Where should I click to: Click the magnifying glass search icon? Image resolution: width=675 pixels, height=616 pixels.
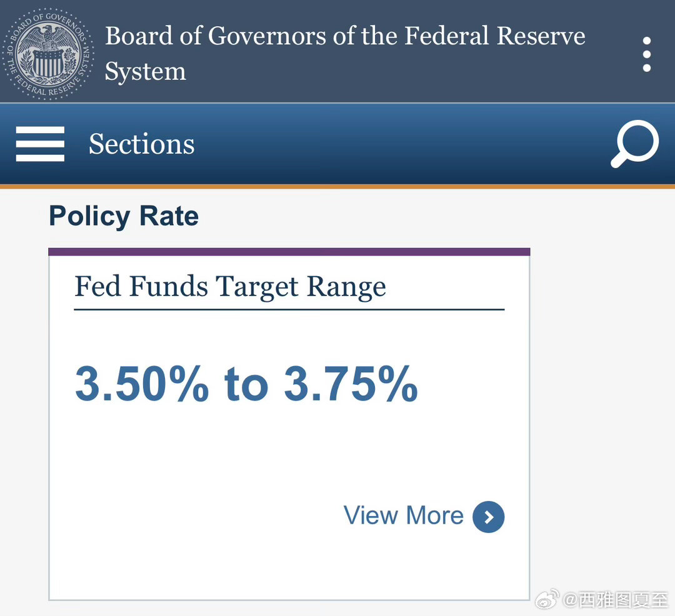[634, 144]
